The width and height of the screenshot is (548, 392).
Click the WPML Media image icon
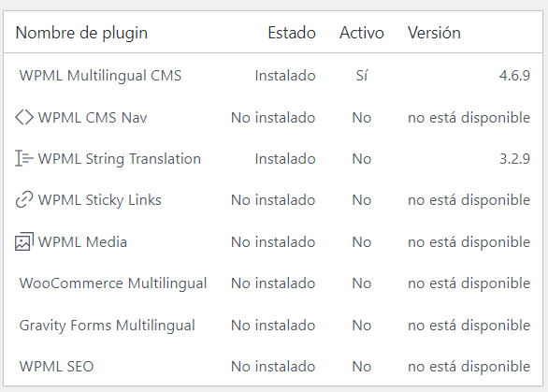24,241
